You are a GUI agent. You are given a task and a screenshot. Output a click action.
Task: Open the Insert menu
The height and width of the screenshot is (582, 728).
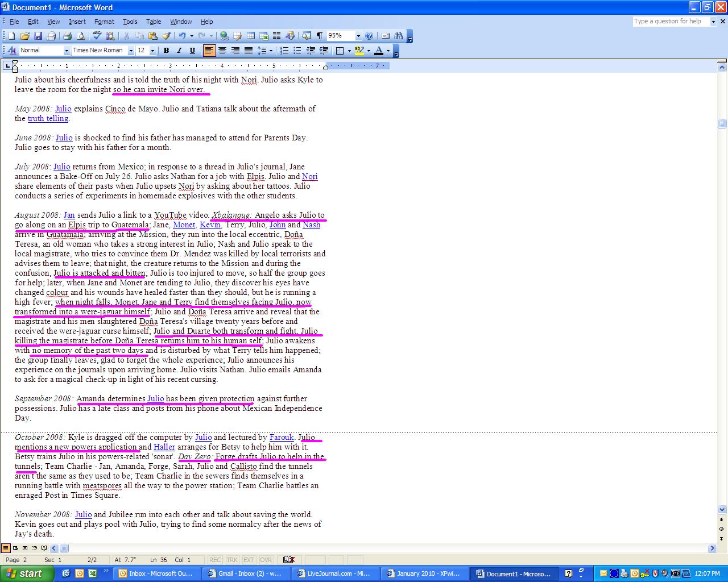pyautogui.click(x=77, y=22)
